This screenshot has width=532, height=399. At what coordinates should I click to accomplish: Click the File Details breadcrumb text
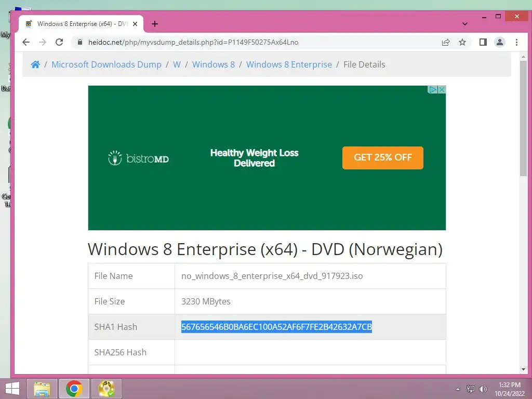(364, 64)
